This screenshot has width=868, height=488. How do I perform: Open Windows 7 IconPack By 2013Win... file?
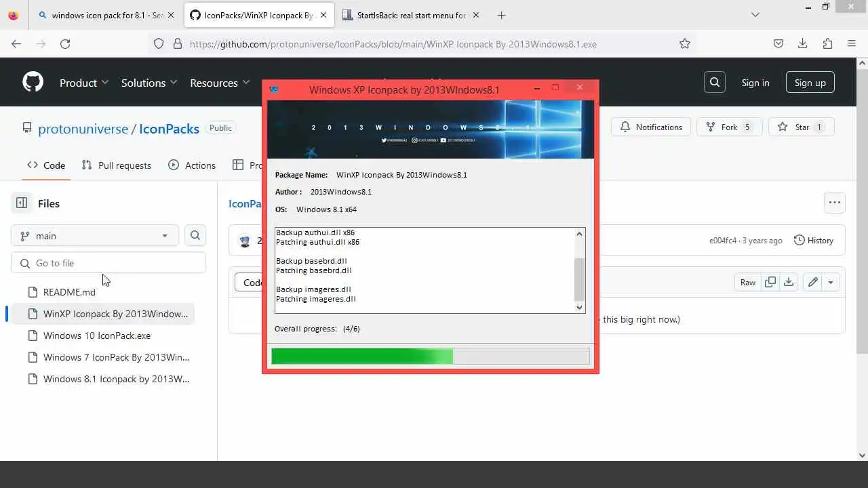coord(116,357)
